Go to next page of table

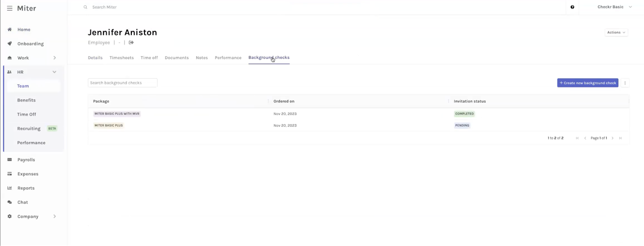point(613,138)
